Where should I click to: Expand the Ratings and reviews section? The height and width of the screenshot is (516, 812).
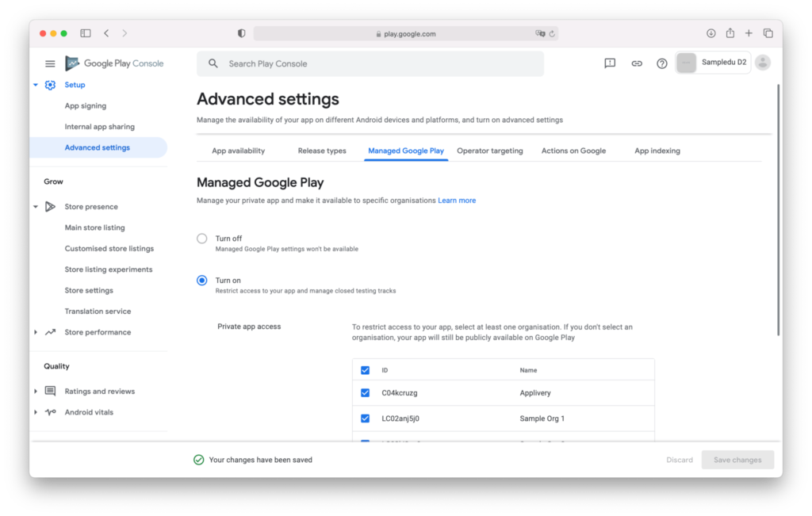35,391
